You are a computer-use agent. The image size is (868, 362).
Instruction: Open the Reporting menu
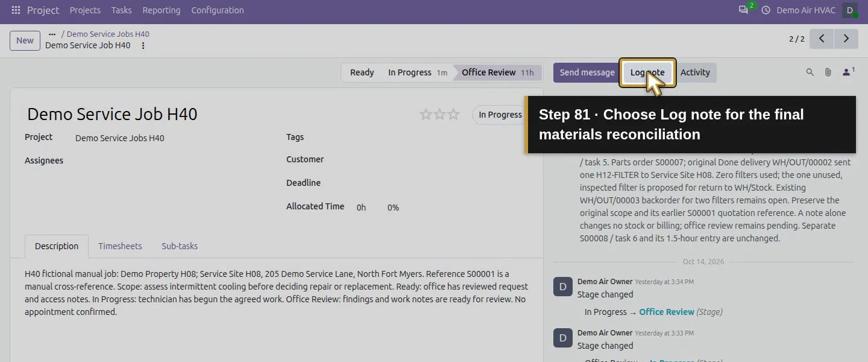point(162,10)
